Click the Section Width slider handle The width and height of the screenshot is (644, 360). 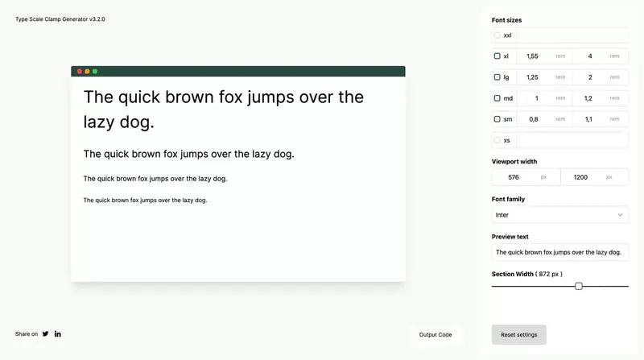point(579,286)
